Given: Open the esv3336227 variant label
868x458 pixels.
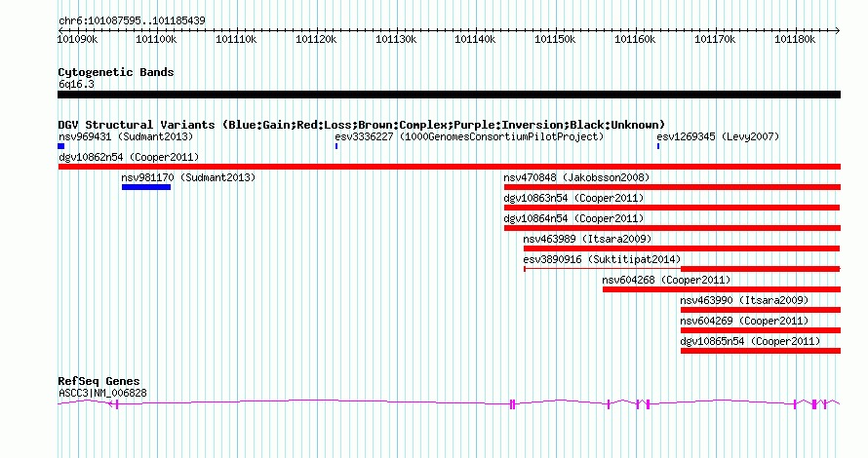Looking at the screenshot, I should pyautogui.click(x=469, y=136).
